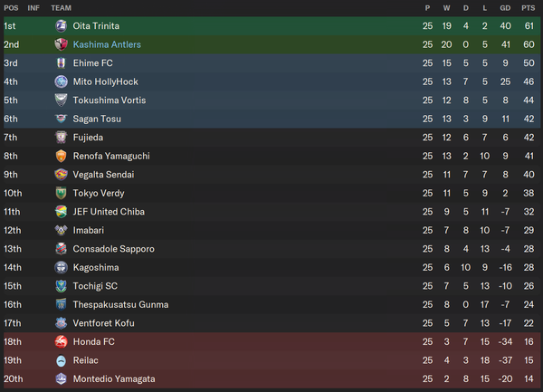The height and width of the screenshot is (392, 543).
Task: Select the JEF United Chiba badge
Action: point(61,212)
